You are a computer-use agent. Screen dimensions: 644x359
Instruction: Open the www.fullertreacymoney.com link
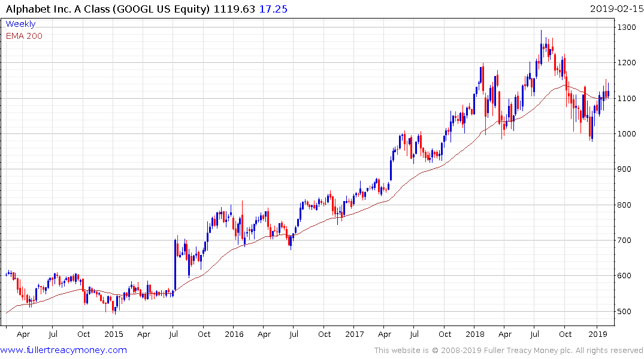64,350
